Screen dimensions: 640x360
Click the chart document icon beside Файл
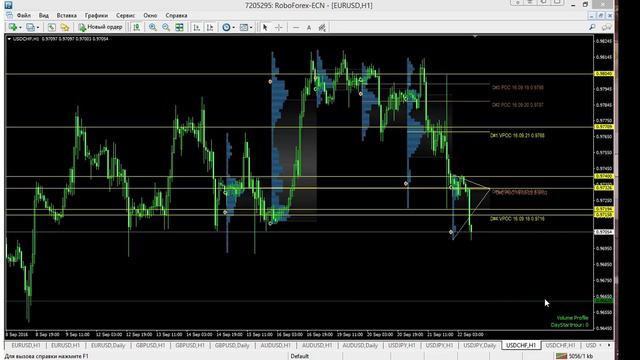9,15
